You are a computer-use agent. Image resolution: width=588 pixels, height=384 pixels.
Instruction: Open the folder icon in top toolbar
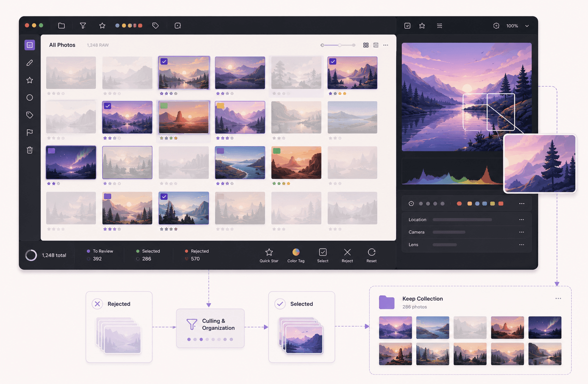(61, 25)
